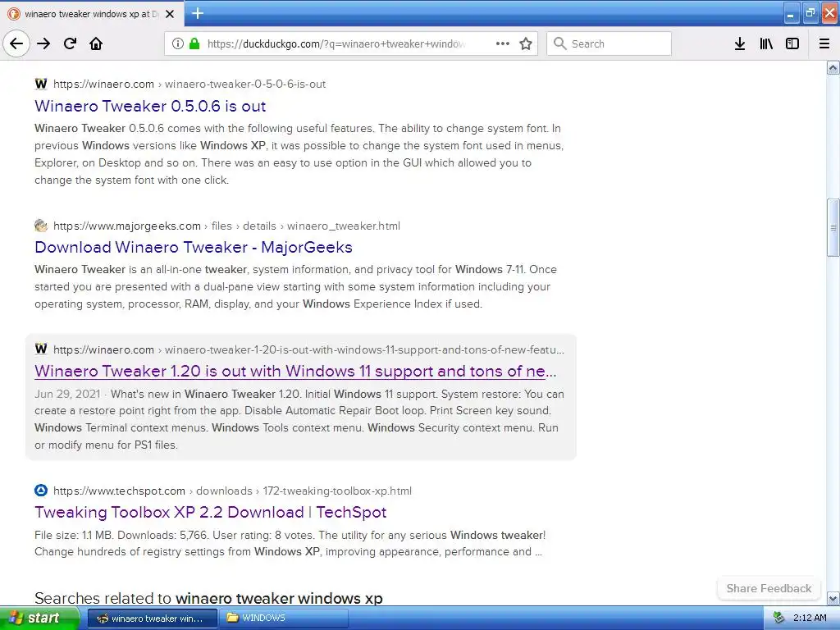This screenshot has width=840, height=630.
Task: Reload the current page
Action: click(x=71, y=43)
